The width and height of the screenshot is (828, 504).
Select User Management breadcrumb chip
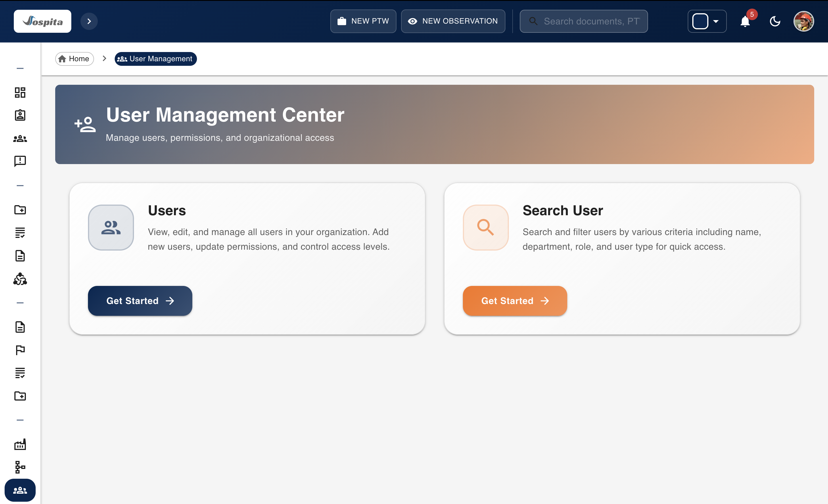156,59
